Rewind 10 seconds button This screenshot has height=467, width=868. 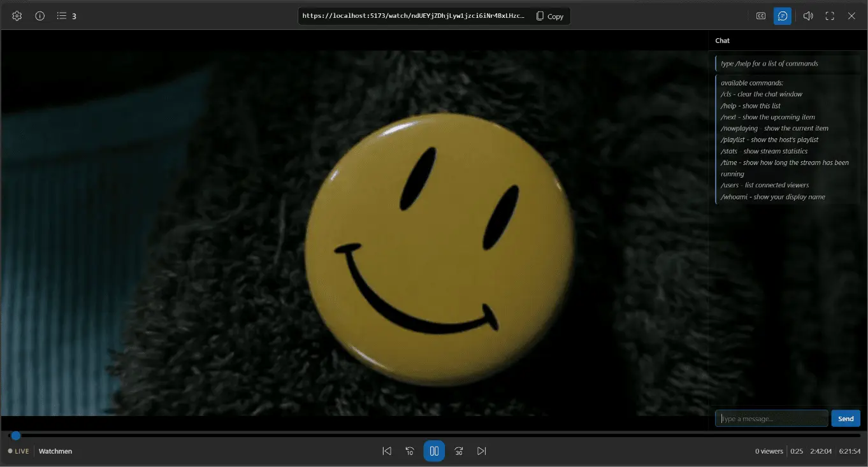(410, 451)
